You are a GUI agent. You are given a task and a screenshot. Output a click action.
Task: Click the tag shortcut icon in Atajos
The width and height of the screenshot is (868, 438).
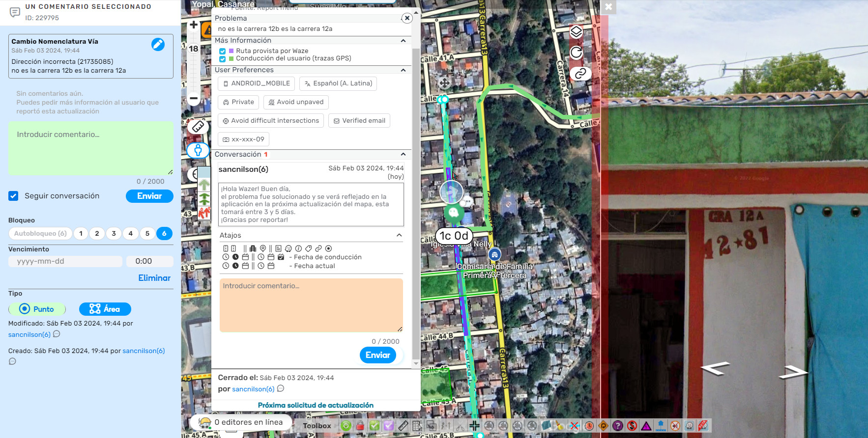coord(308,248)
